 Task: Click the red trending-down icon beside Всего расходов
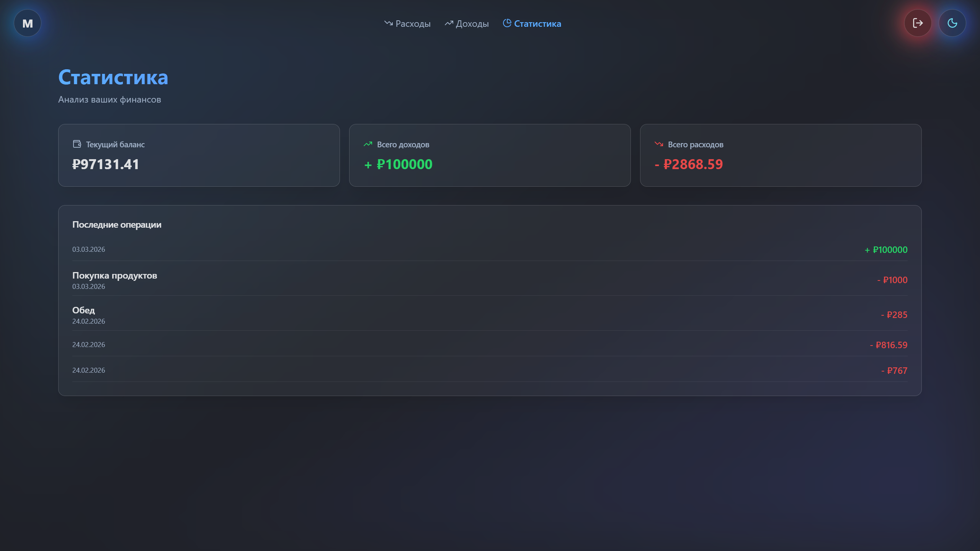[x=659, y=144]
